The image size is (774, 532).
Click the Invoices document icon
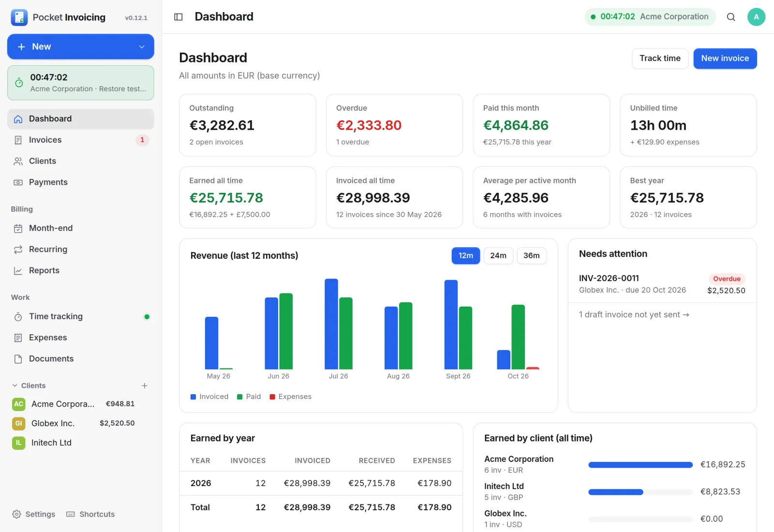pyautogui.click(x=18, y=140)
